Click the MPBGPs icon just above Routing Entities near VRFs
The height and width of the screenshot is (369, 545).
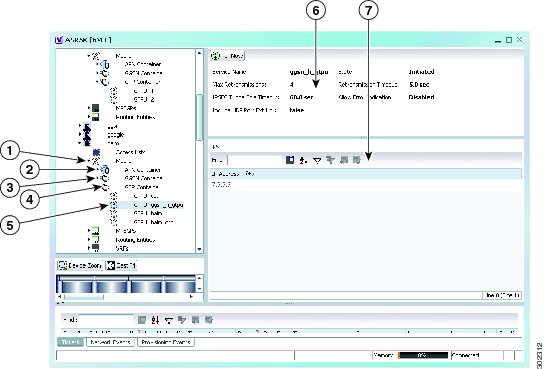tap(95, 231)
